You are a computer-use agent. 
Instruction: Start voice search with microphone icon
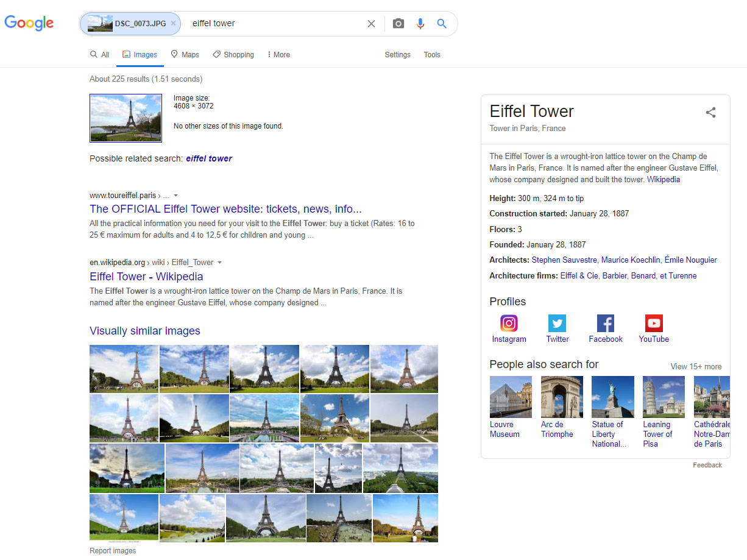click(420, 24)
